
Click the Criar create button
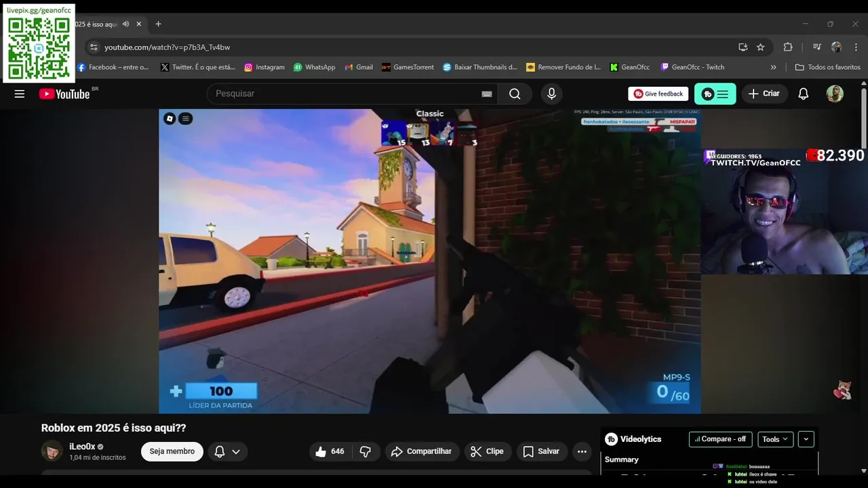point(764,94)
